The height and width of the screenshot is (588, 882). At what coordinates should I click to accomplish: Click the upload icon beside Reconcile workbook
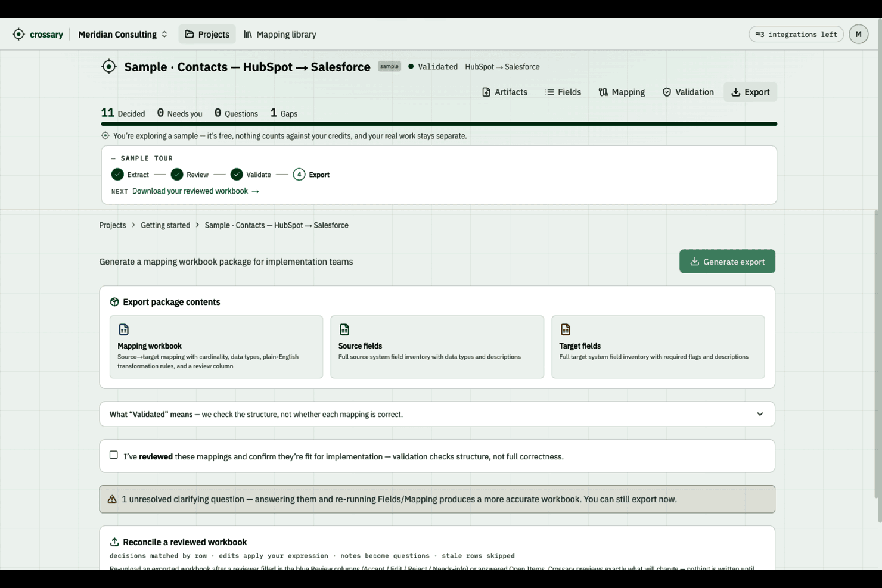point(114,542)
